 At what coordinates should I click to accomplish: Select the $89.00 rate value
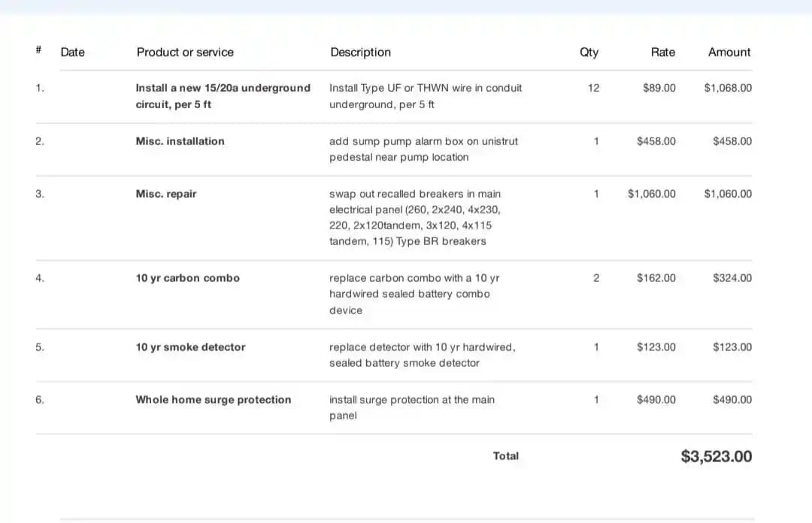[x=659, y=88]
